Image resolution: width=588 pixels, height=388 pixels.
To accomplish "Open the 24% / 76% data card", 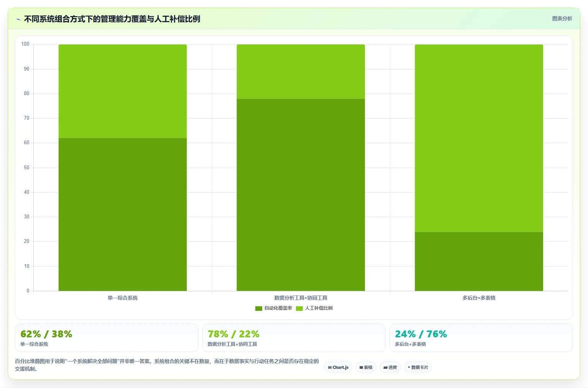I will (481, 338).
